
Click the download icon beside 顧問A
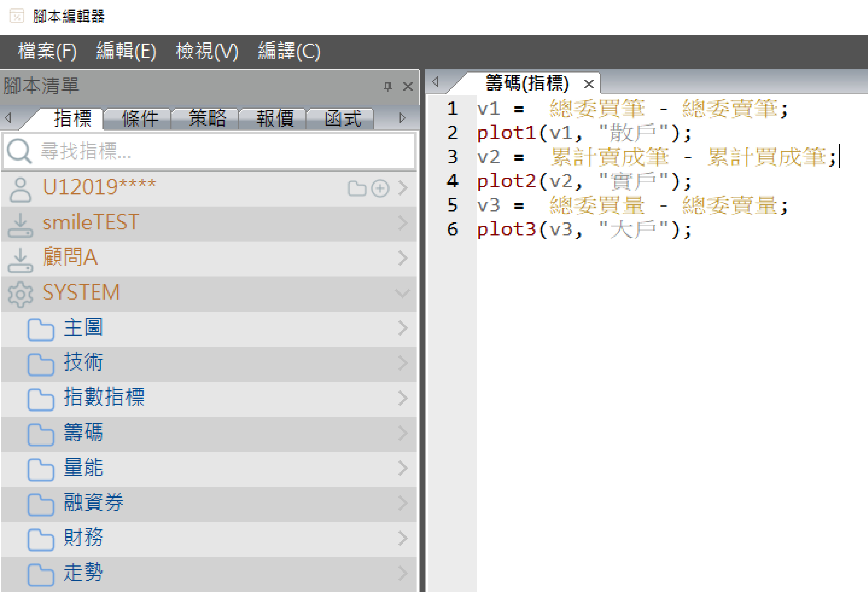pyautogui.click(x=20, y=258)
